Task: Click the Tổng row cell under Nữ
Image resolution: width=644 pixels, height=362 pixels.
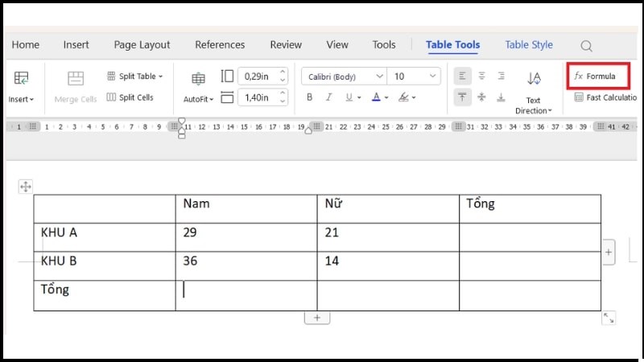Action: 387,295
